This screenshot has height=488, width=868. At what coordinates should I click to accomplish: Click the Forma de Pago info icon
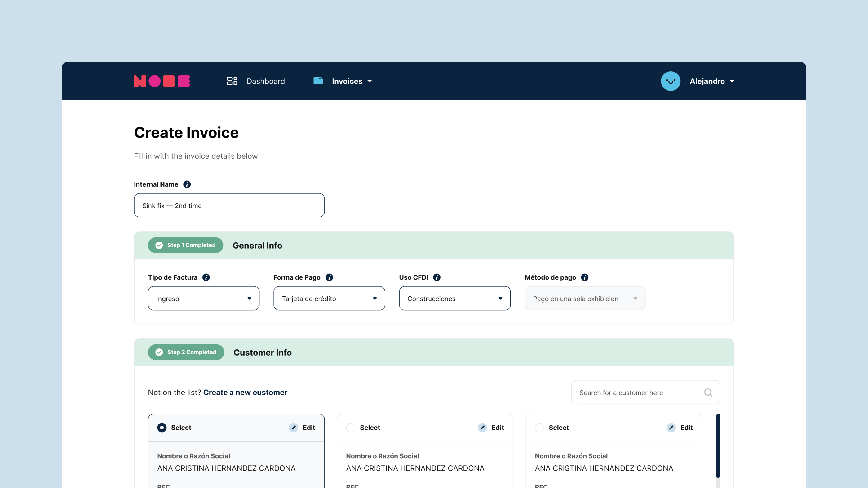coord(329,277)
